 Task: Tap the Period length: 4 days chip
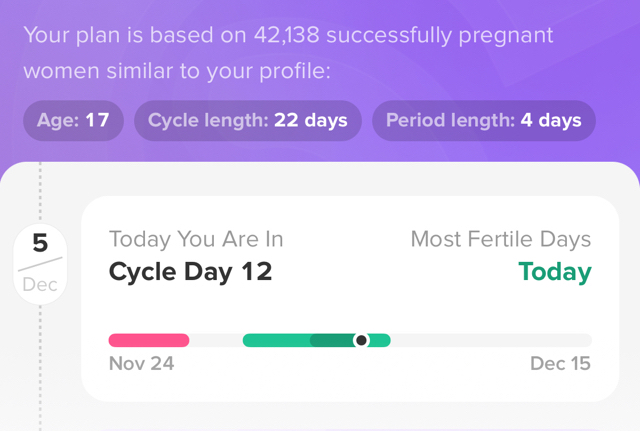[x=484, y=121]
